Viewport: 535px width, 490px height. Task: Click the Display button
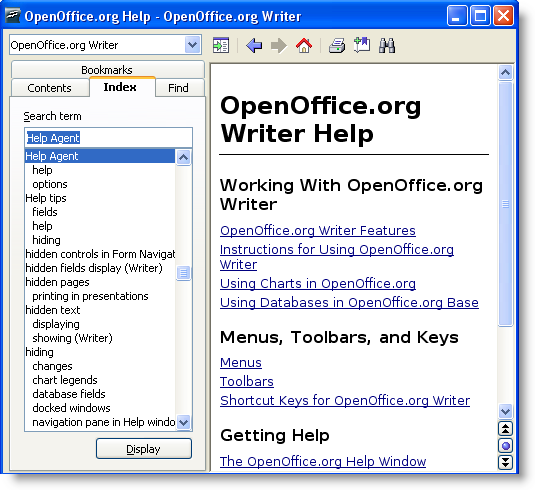tap(144, 449)
